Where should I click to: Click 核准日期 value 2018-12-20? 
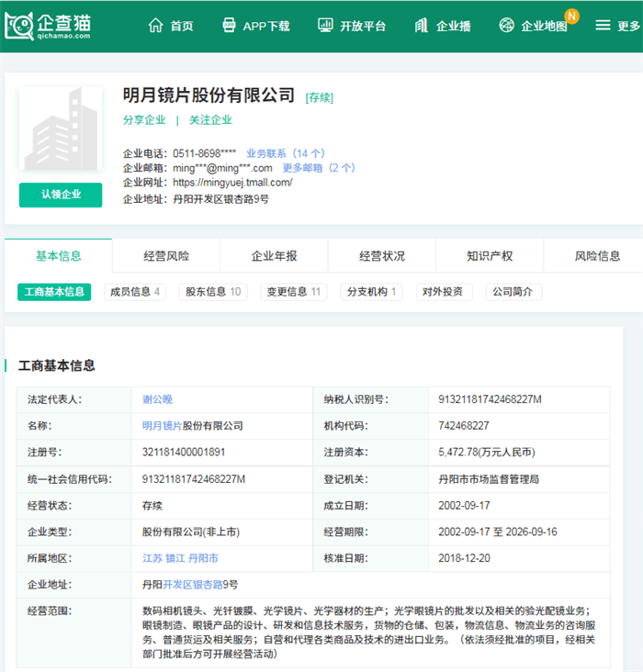click(464, 558)
